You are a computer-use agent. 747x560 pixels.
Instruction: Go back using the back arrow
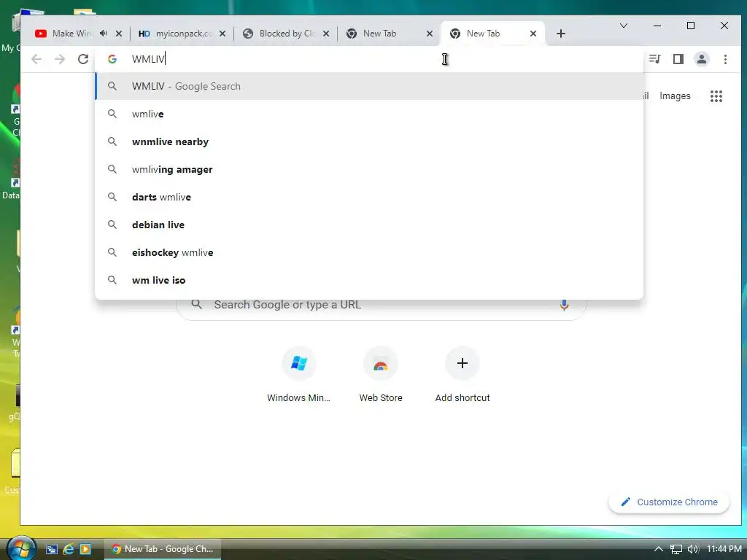click(x=36, y=59)
